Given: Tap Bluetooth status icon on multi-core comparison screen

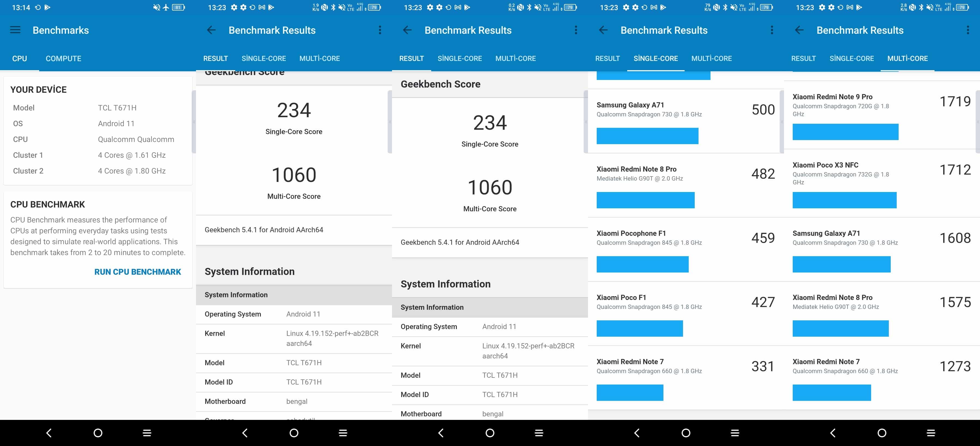Looking at the screenshot, I should [x=921, y=7].
